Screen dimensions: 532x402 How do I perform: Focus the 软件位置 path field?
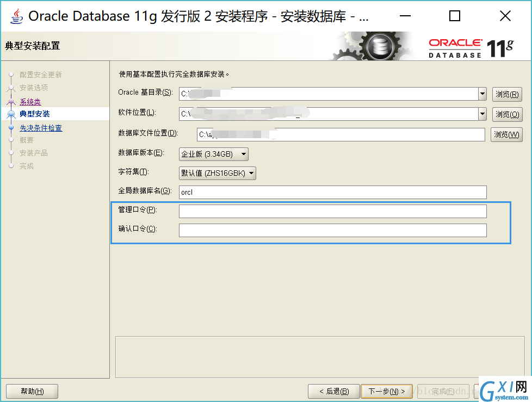[329, 114]
